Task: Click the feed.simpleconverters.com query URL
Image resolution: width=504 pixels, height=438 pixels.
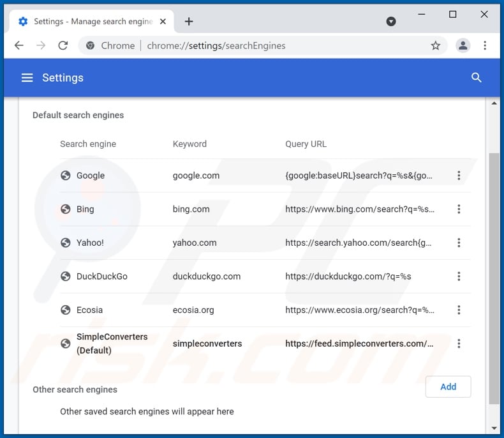Action: click(x=359, y=344)
